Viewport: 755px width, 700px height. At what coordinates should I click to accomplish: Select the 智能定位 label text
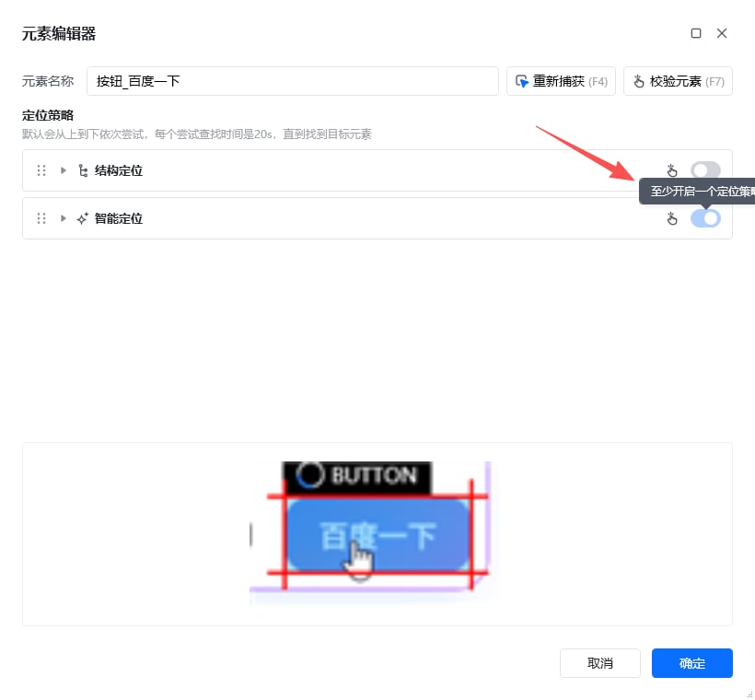pyautogui.click(x=119, y=218)
